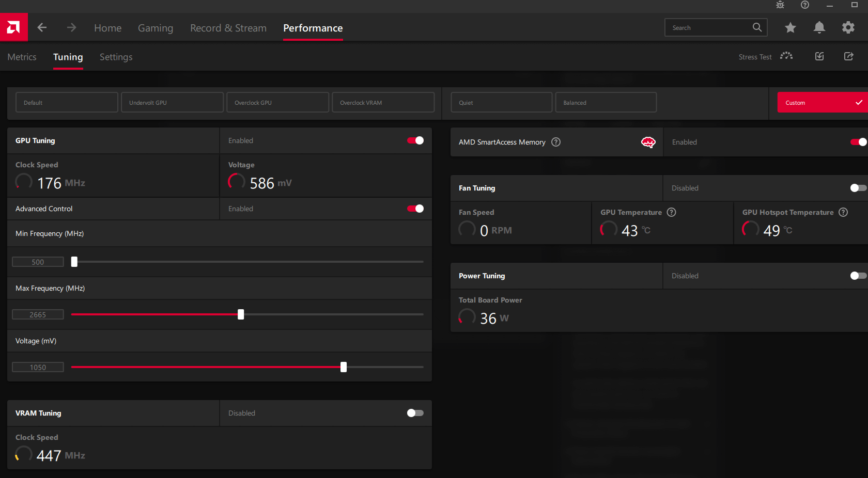
Task: Minimize the AMD Software window
Action: pos(830,5)
